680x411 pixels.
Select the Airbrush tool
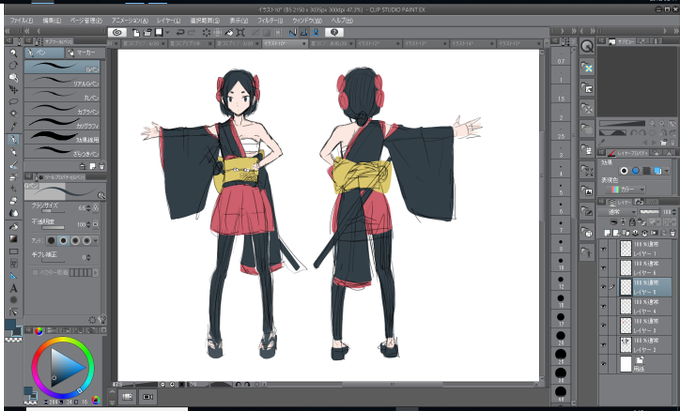point(13,176)
